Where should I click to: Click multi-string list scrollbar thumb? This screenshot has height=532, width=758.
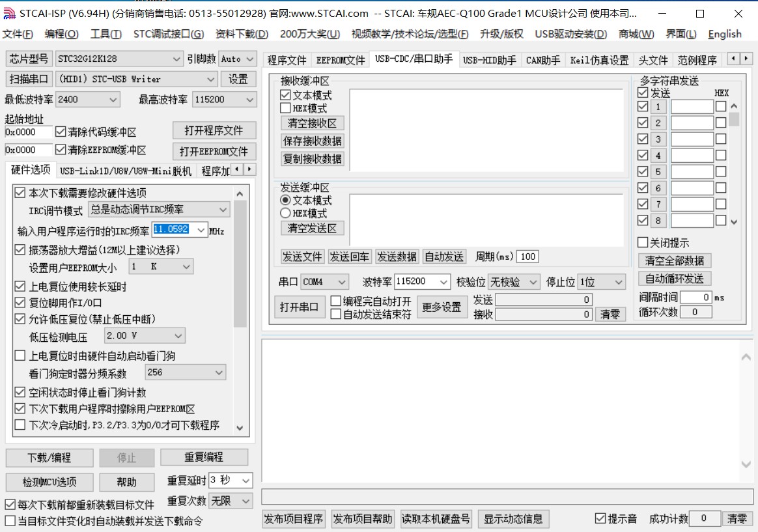[734, 119]
